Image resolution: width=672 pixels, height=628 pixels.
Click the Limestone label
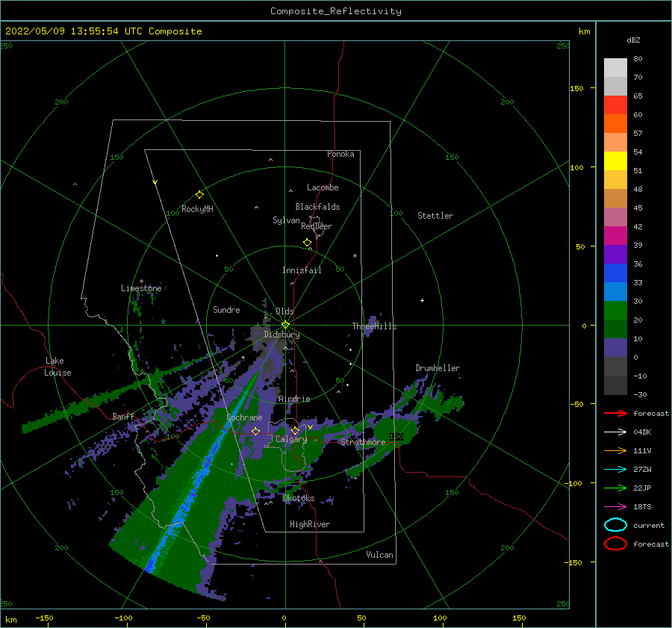(141, 288)
